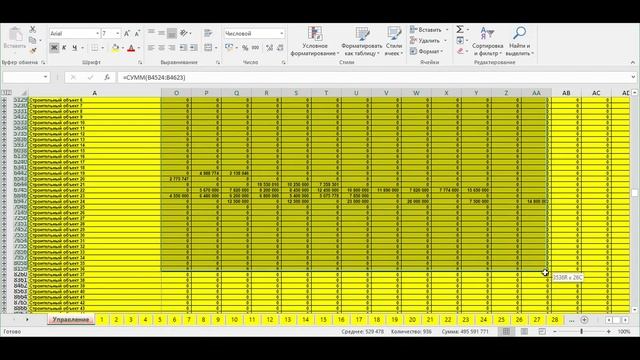
Task: Apply the red font color A
Action: (131, 48)
